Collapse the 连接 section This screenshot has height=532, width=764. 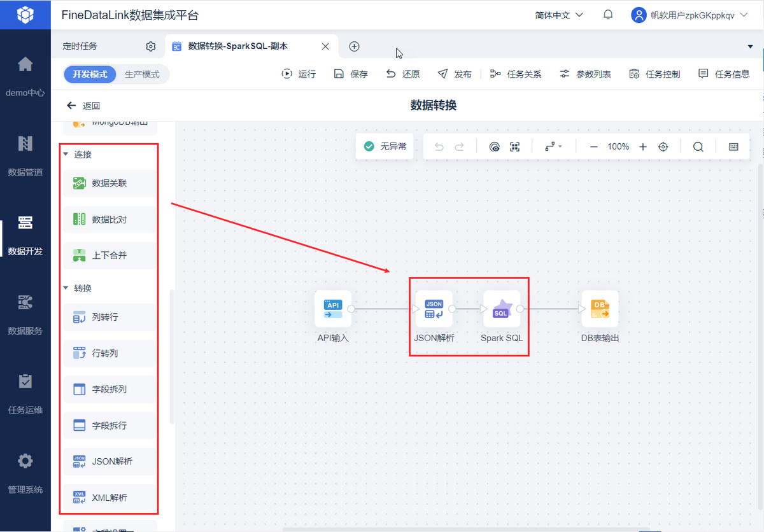(x=66, y=155)
